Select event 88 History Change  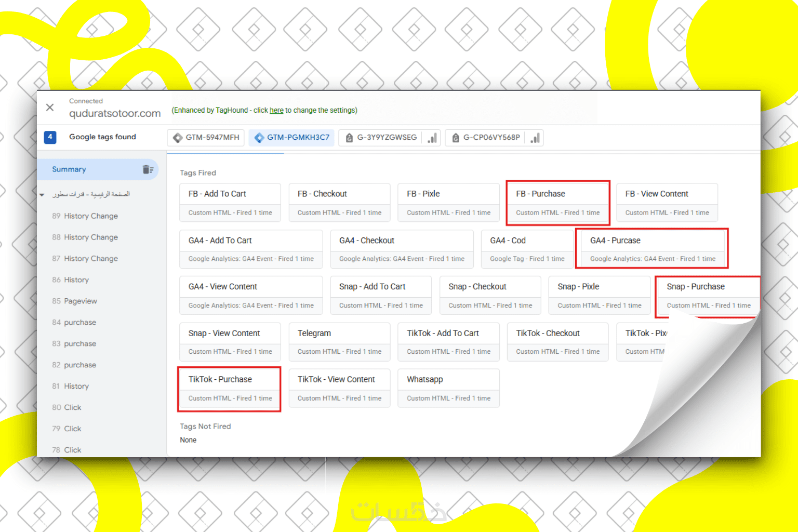coord(85,237)
